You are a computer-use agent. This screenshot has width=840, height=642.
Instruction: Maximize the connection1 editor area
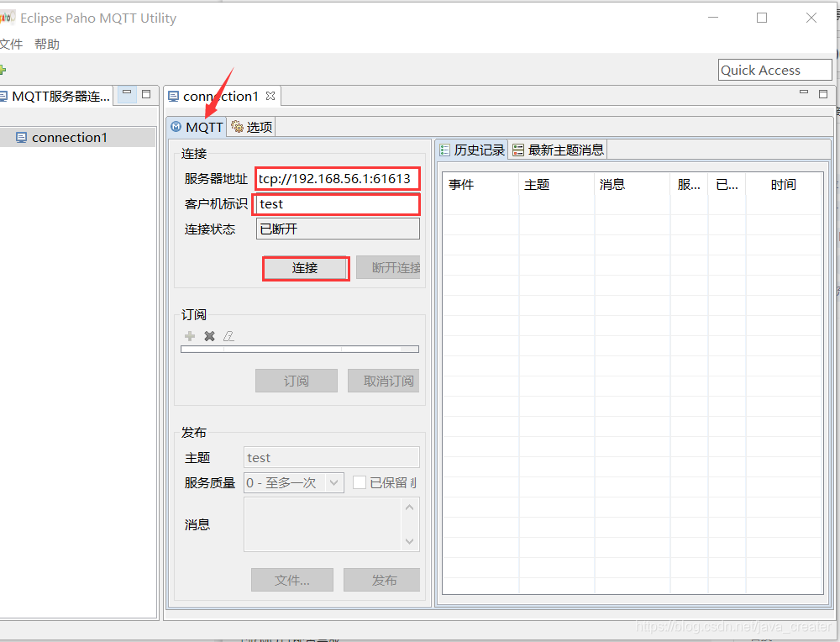[x=823, y=94]
